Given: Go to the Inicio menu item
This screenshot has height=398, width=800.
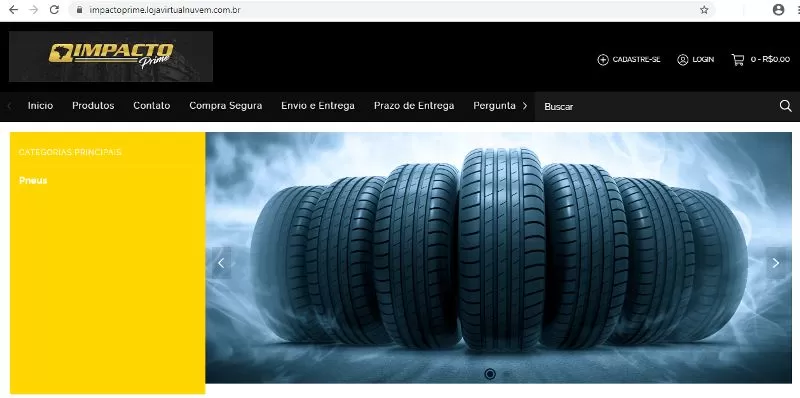Looking at the screenshot, I should point(40,106).
